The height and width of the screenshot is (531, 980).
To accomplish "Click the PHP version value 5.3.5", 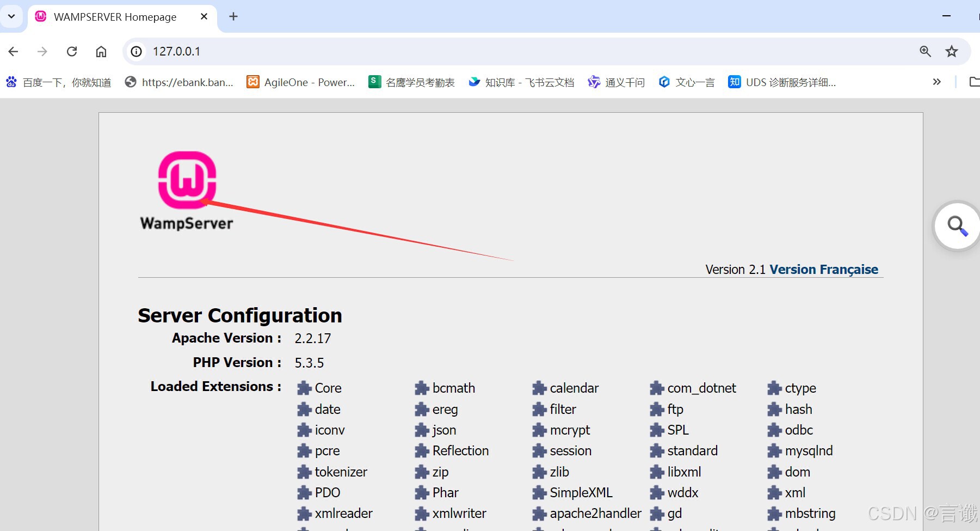I will click(309, 363).
